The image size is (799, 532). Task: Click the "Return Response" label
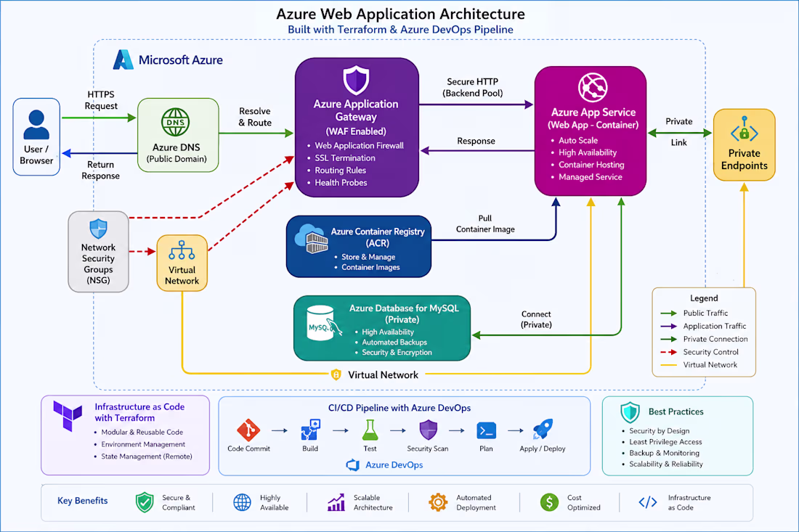point(100,170)
